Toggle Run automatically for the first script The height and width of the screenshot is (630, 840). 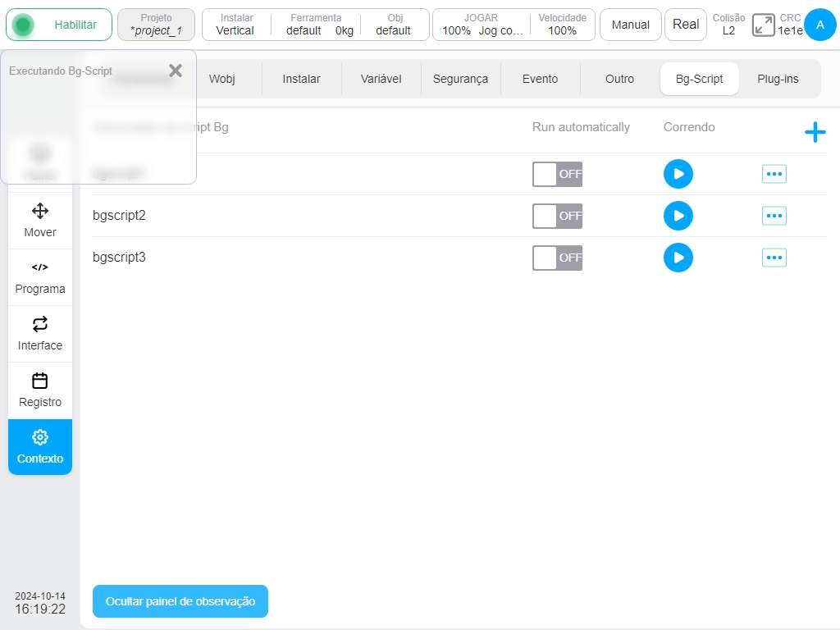point(557,174)
